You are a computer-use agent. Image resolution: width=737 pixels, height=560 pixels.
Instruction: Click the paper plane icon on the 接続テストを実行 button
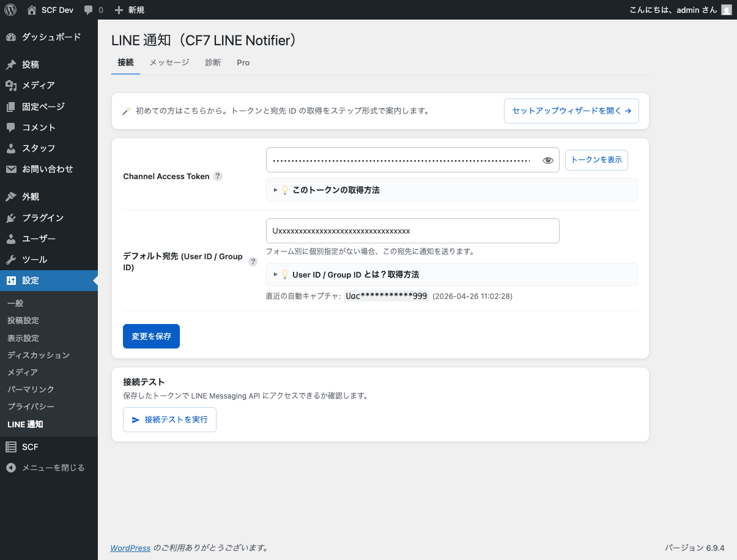(136, 419)
